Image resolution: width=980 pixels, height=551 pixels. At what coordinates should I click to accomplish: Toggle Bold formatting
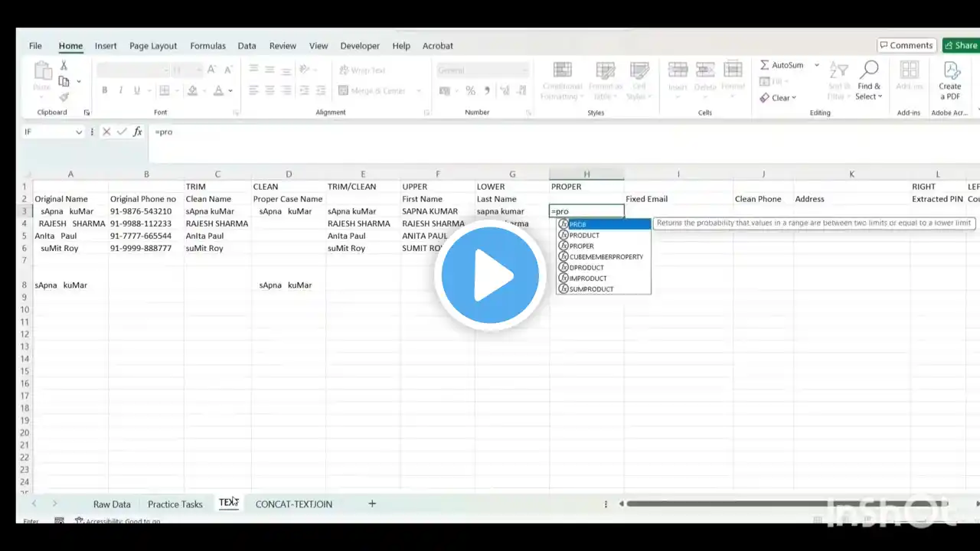click(x=105, y=90)
